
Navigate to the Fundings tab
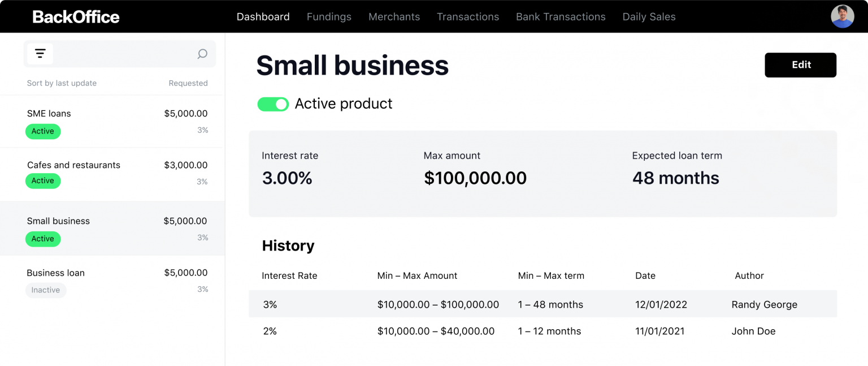(329, 16)
